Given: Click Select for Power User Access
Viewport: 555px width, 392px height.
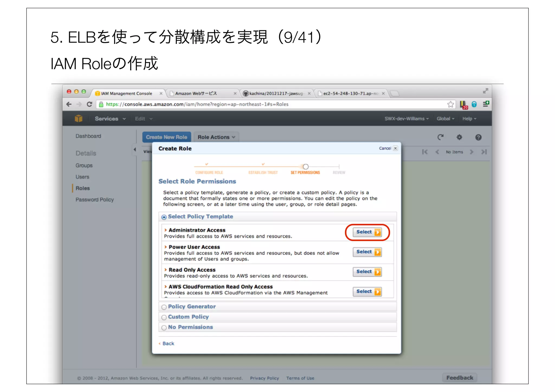Looking at the screenshot, I should click(x=367, y=252).
